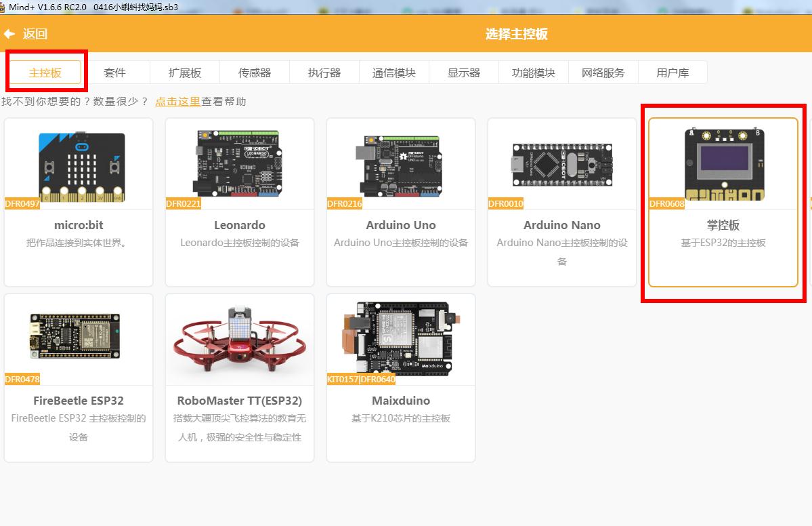Image resolution: width=812 pixels, height=526 pixels.
Task: Click the DFR0478 product tag
Action: click(x=22, y=380)
